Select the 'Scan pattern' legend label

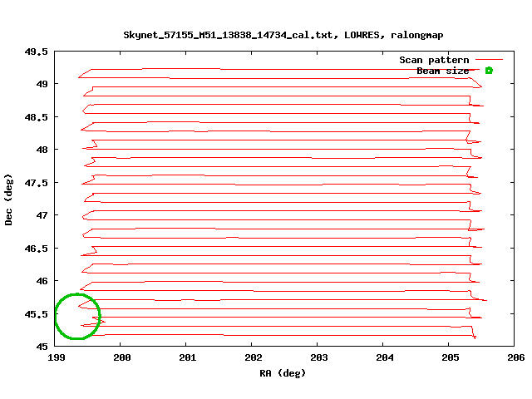[x=434, y=60]
